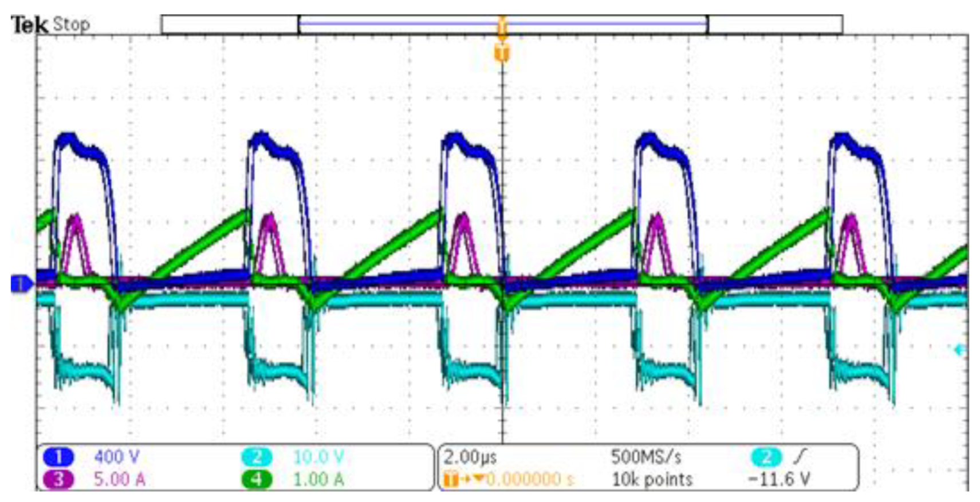Click the blue channel 1 badge
The image size is (980, 502).
pos(58,457)
